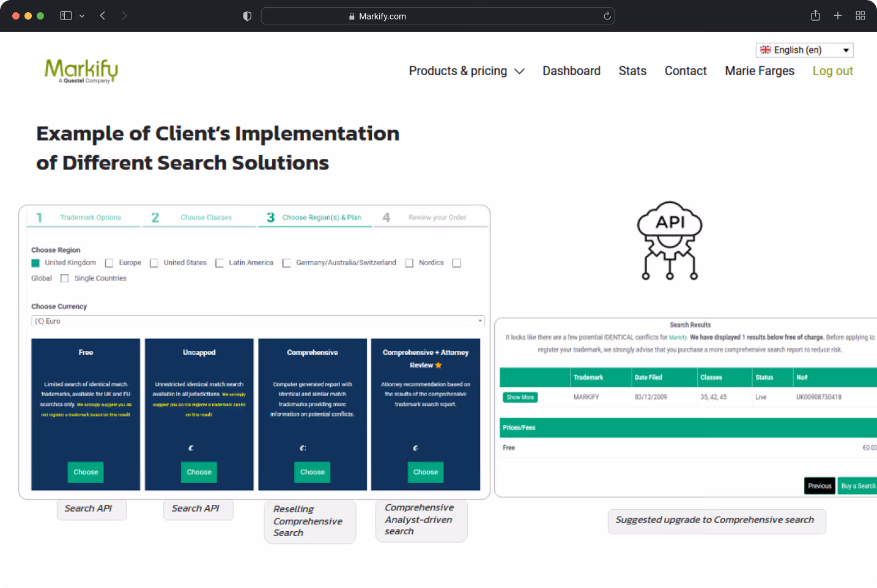Select step 2 Choose Classes tab

[199, 218]
